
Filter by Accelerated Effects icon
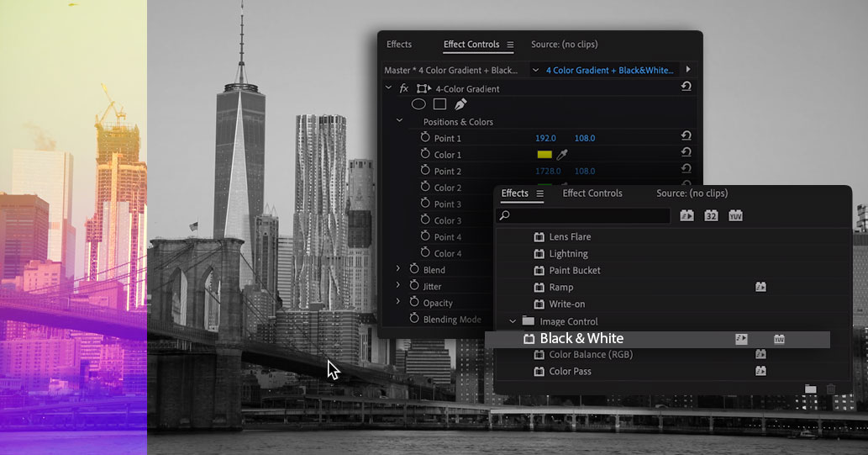point(687,216)
